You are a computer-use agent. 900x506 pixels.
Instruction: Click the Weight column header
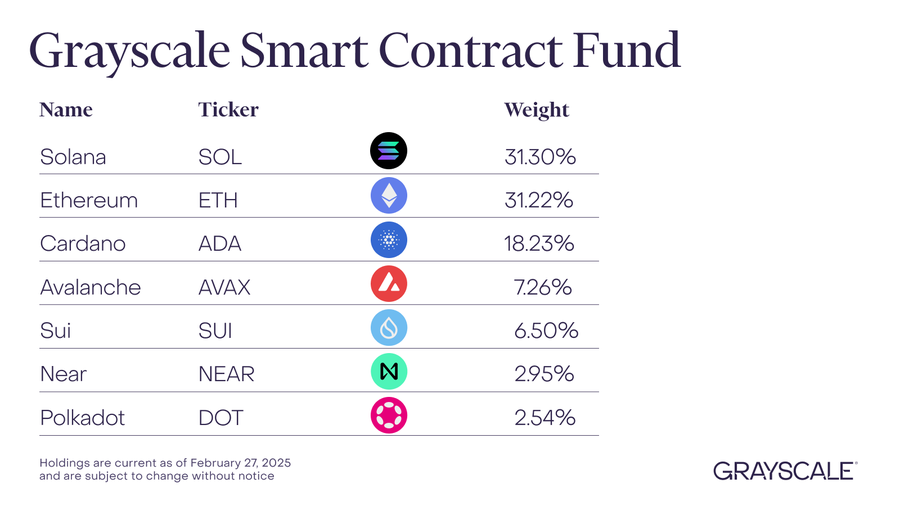(536, 110)
